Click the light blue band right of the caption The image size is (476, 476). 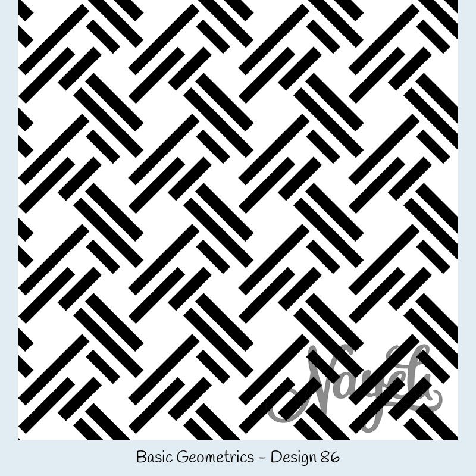408,458
